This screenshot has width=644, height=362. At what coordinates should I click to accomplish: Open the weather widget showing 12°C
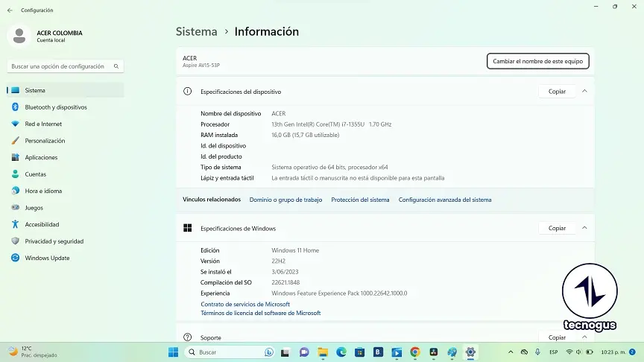click(x=34, y=352)
